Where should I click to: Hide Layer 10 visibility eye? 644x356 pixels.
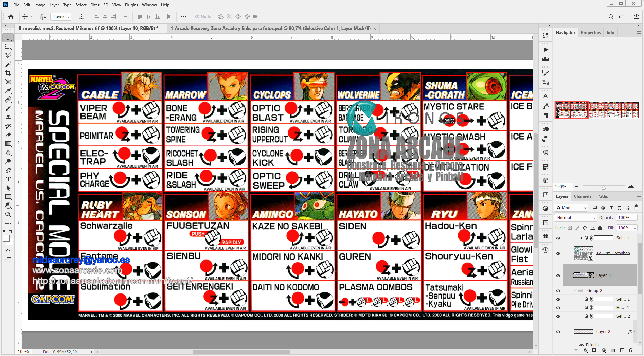(x=558, y=275)
